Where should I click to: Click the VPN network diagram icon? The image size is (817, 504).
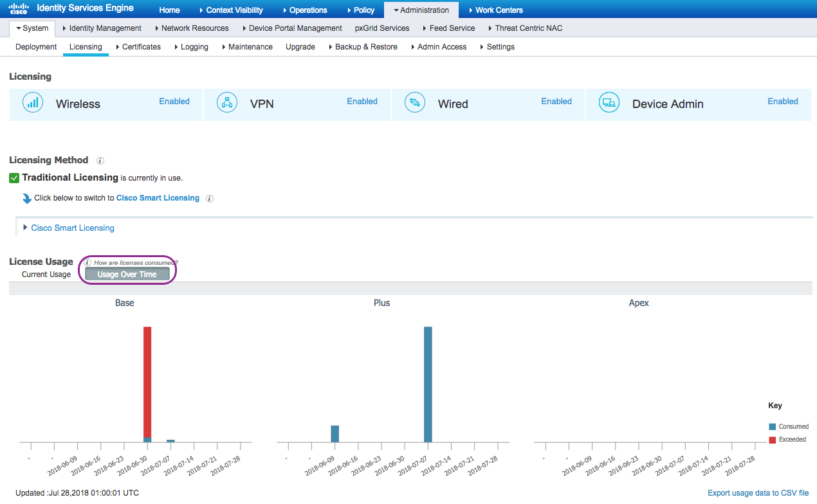click(x=227, y=102)
